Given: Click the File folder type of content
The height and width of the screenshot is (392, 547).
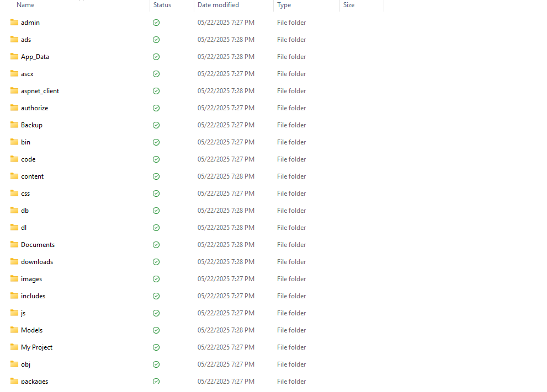Looking at the screenshot, I should click(291, 176).
